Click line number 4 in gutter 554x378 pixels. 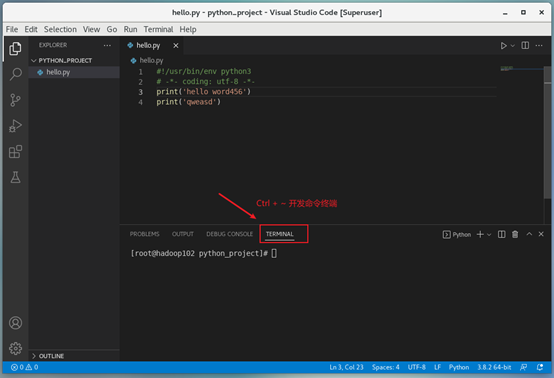click(141, 102)
